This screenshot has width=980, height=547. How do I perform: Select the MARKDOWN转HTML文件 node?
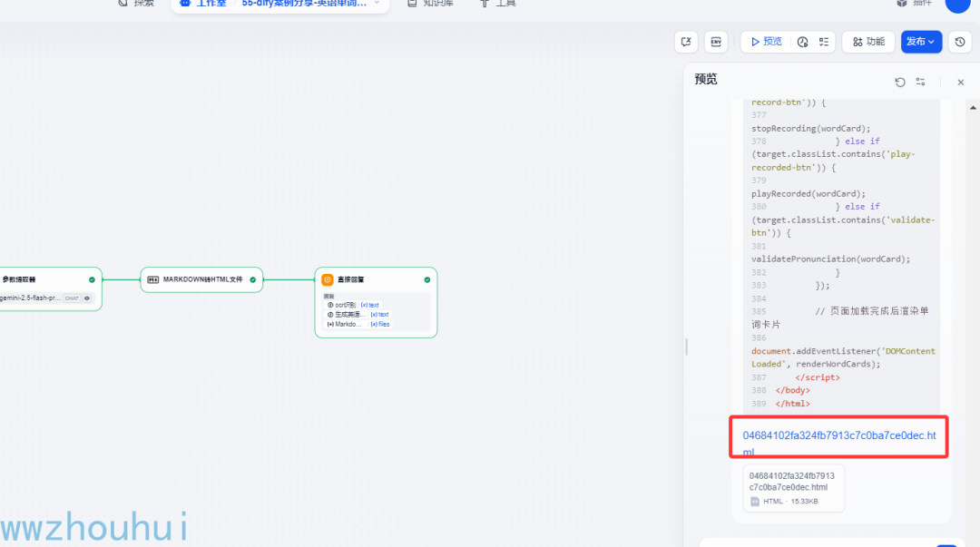point(201,279)
